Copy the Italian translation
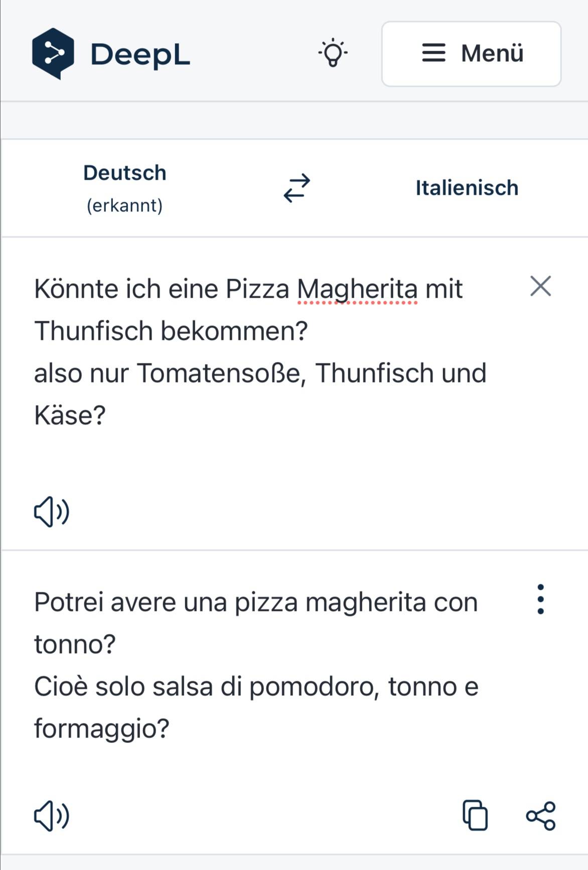This screenshot has width=588, height=870. pyautogui.click(x=475, y=815)
